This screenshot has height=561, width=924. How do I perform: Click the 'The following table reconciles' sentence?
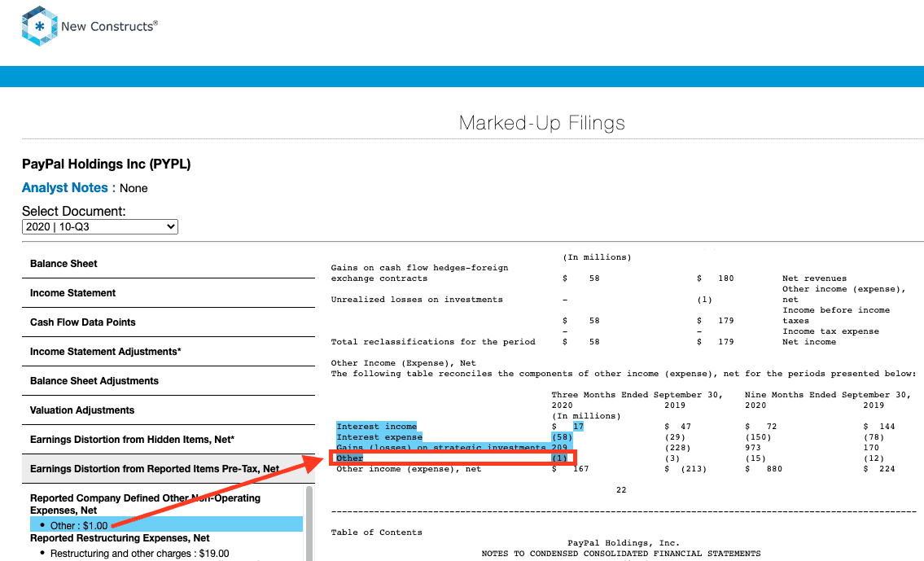point(624,374)
